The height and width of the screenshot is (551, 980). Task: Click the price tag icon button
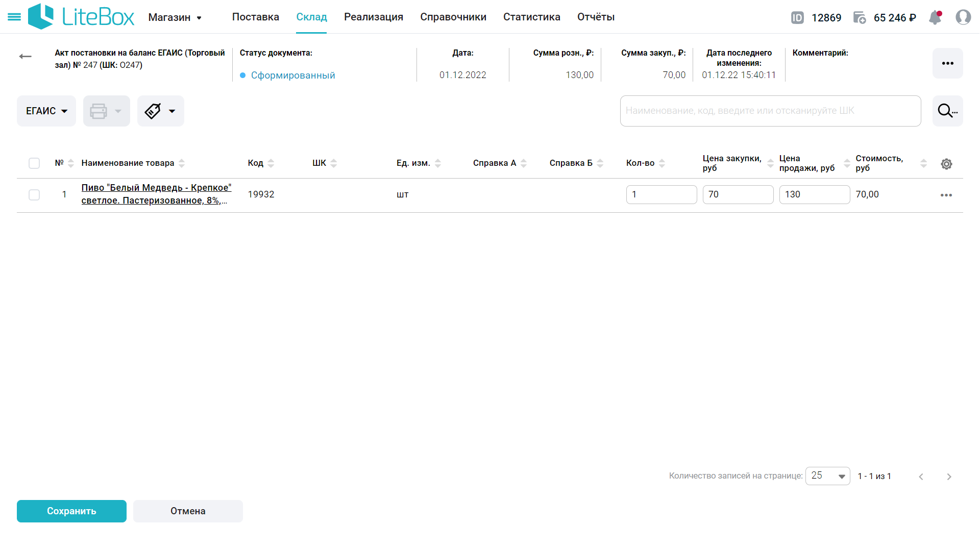[x=153, y=111]
